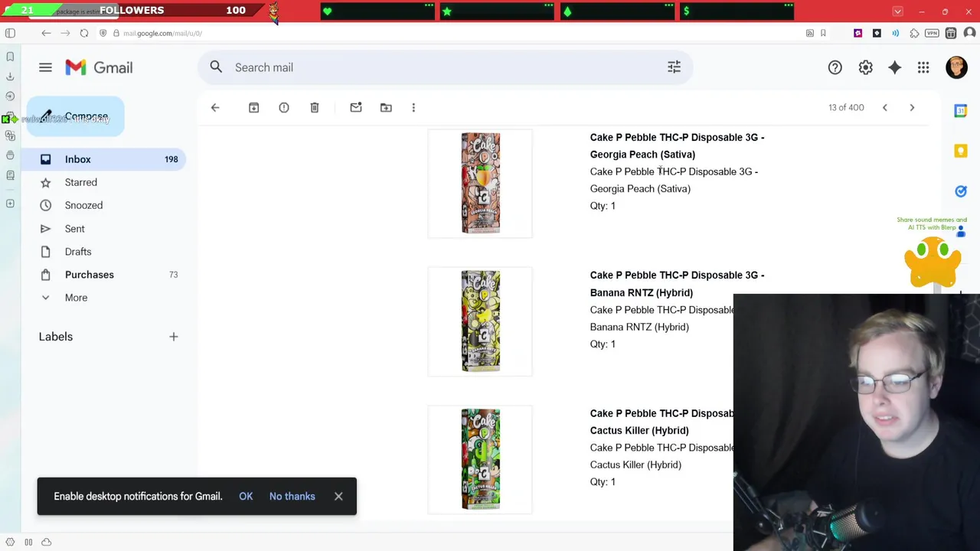Open the Gmail main menu hamburger
980x551 pixels.
tap(45, 67)
